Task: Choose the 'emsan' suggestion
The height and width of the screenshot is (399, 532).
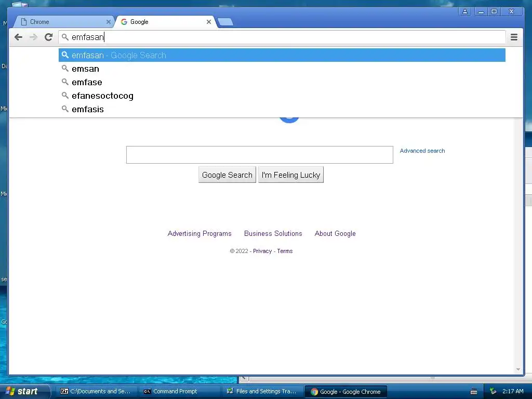Action: point(282,69)
